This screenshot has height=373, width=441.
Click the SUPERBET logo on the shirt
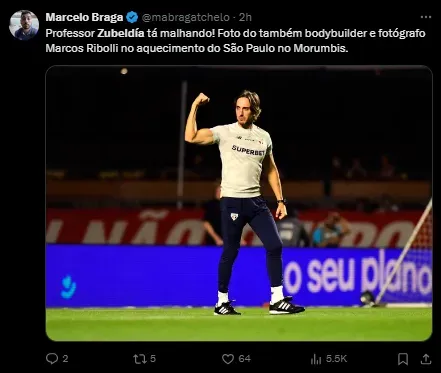[249, 151]
